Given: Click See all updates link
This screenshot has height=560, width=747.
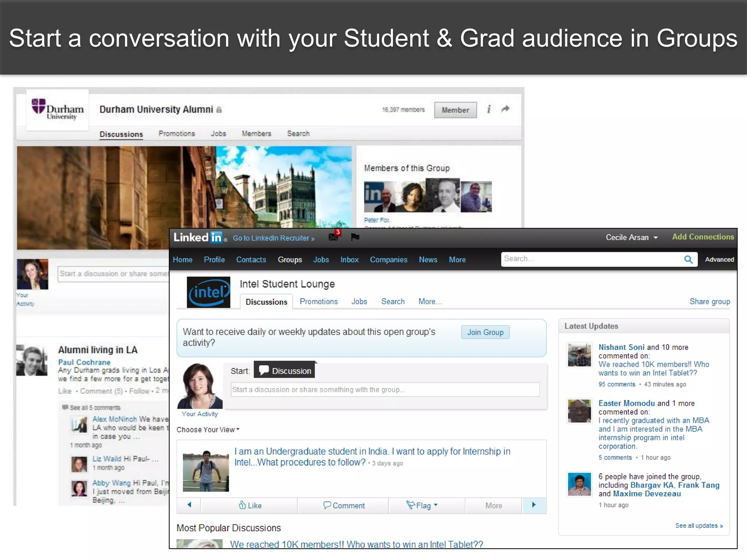Looking at the screenshot, I should click(x=699, y=525).
